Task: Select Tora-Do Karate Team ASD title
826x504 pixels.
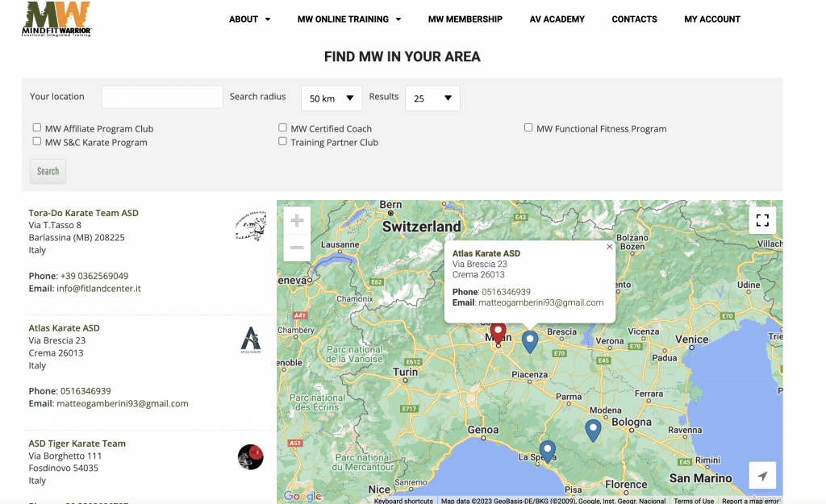Action: 83,213
